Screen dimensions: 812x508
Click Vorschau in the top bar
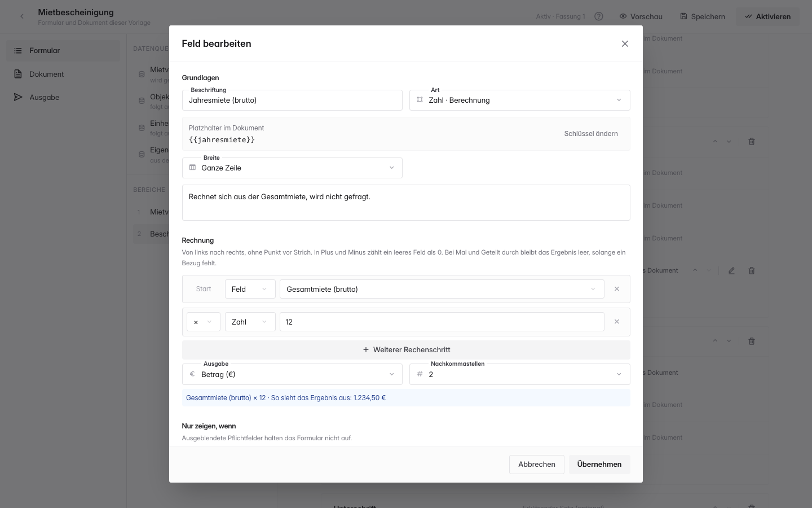pos(641,16)
